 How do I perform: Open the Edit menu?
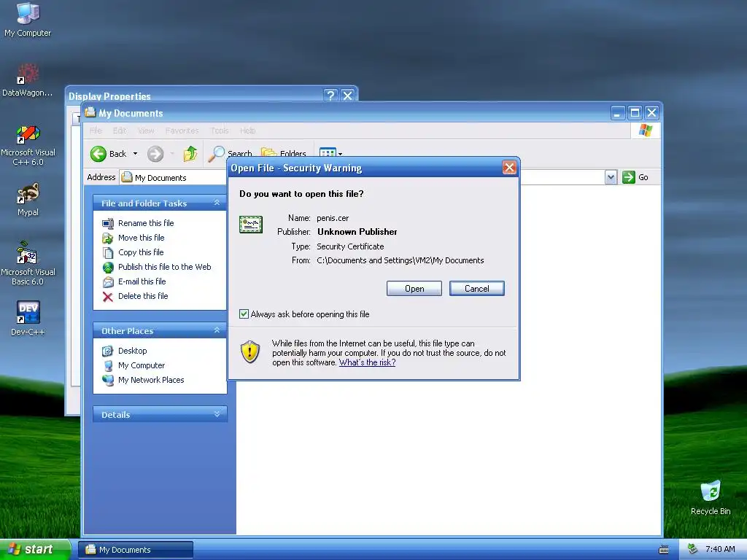120,131
